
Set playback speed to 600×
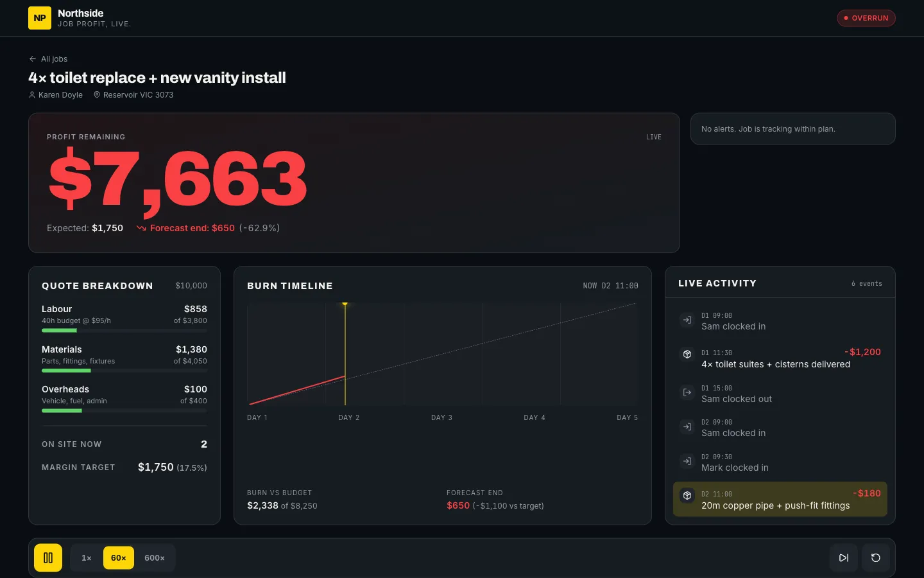pos(155,557)
